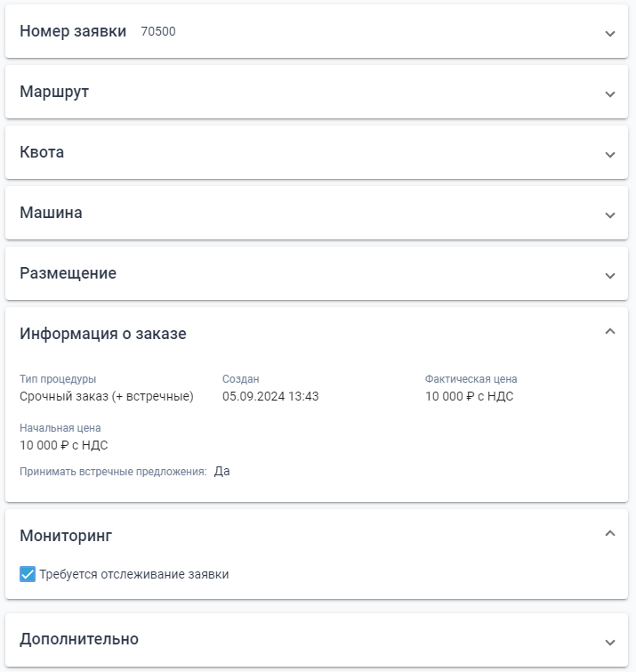Expand the Номер заявки section chevron
Image resolution: width=636 pixels, height=672 pixels.
pyautogui.click(x=610, y=34)
